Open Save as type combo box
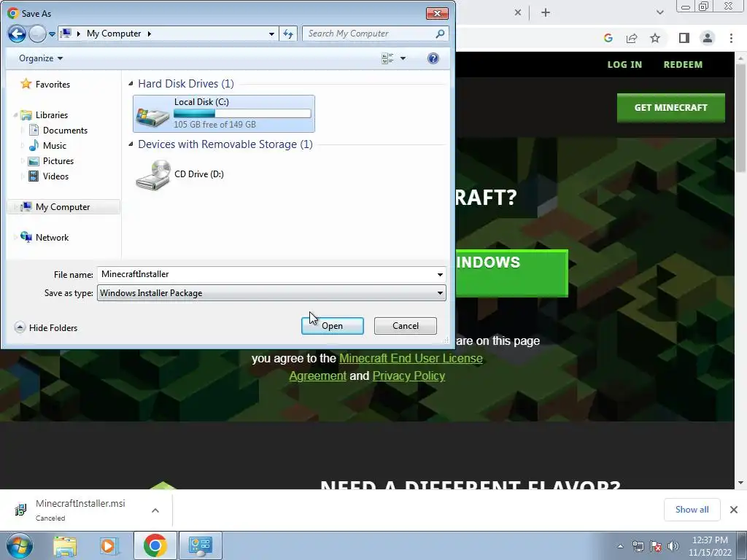 tap(271, 293)
